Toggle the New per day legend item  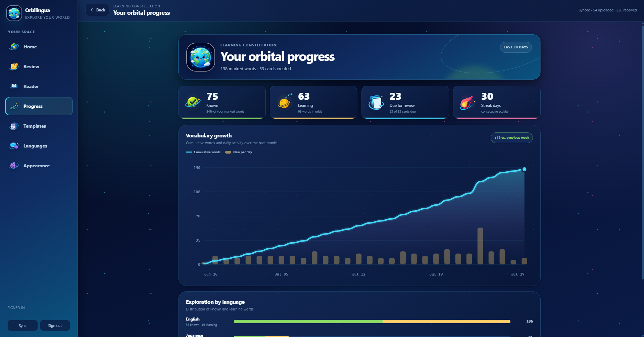[239, 152]
